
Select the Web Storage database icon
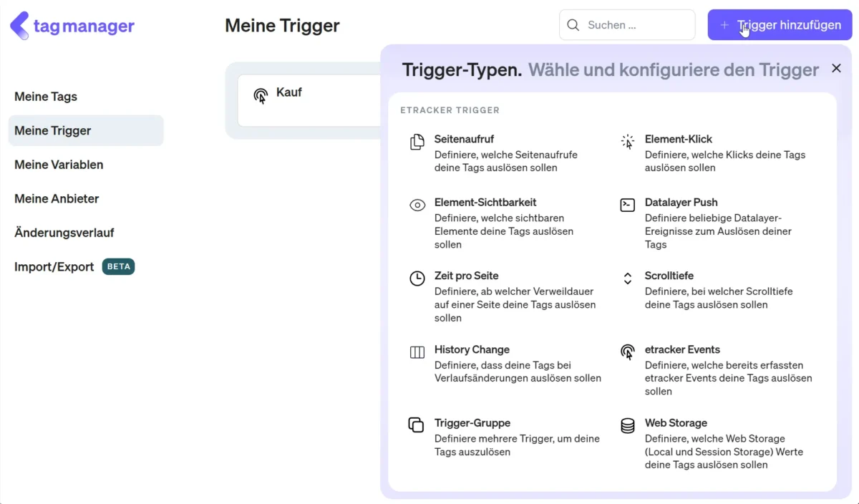click(x=627, y=425)
